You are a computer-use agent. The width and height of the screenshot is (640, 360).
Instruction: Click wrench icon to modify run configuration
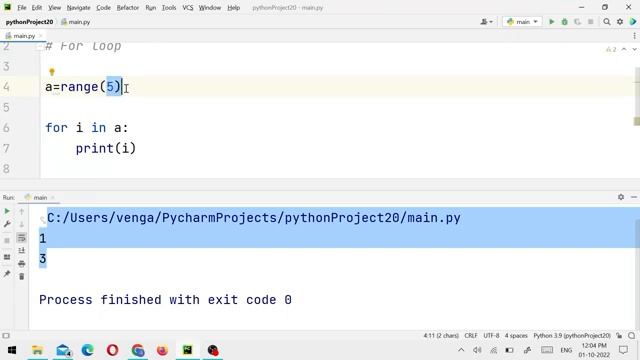coord(7,224)
